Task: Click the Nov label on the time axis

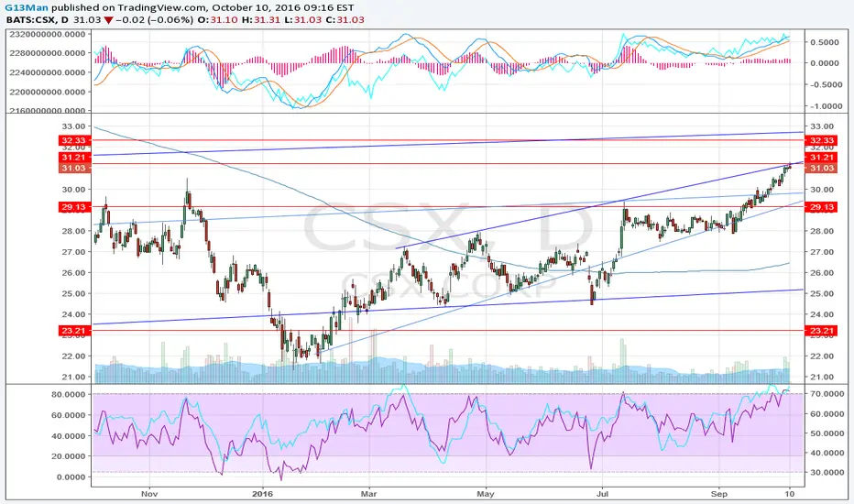Action: 149,494
